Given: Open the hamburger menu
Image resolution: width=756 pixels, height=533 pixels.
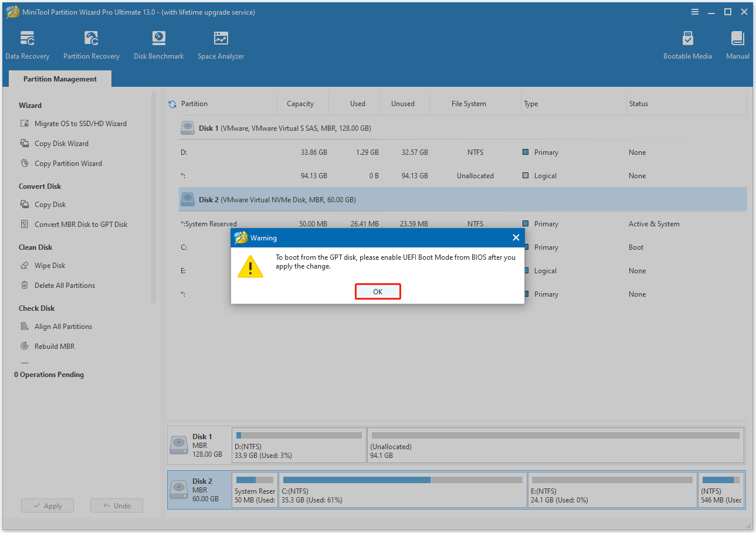Looking at the screenshot, I should [x=694, y=11].
